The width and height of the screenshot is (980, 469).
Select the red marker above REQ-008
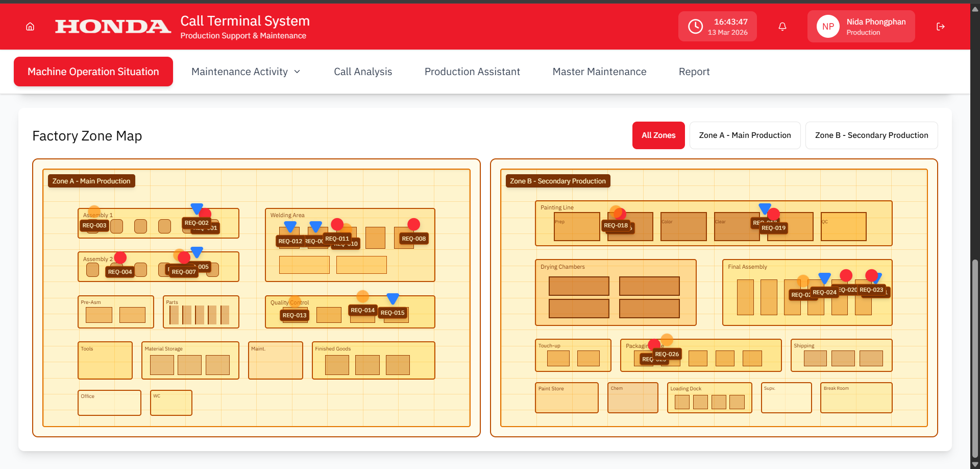(x=414, y=224)
